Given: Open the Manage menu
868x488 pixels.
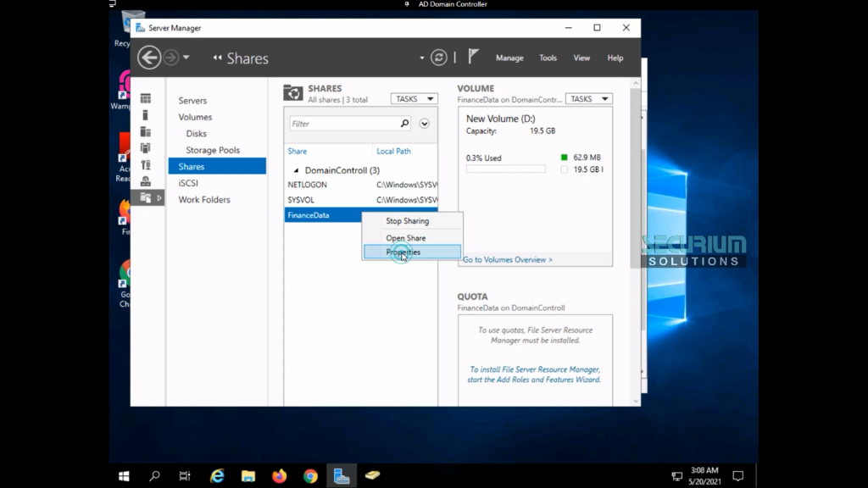Looking at the screenshot, I should pos(509,58).
